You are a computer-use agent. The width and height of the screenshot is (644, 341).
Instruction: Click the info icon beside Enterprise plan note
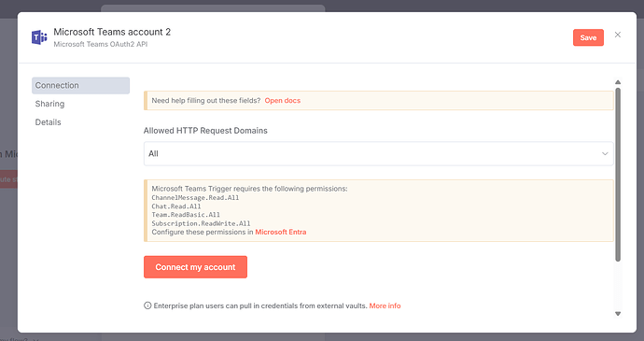[147, 305]
